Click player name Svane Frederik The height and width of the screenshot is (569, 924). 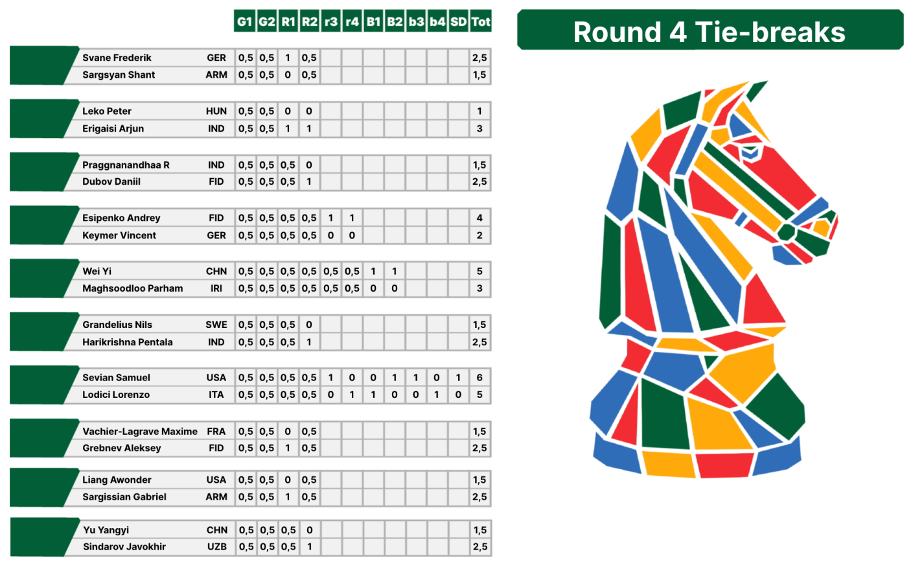coord(117,58)
